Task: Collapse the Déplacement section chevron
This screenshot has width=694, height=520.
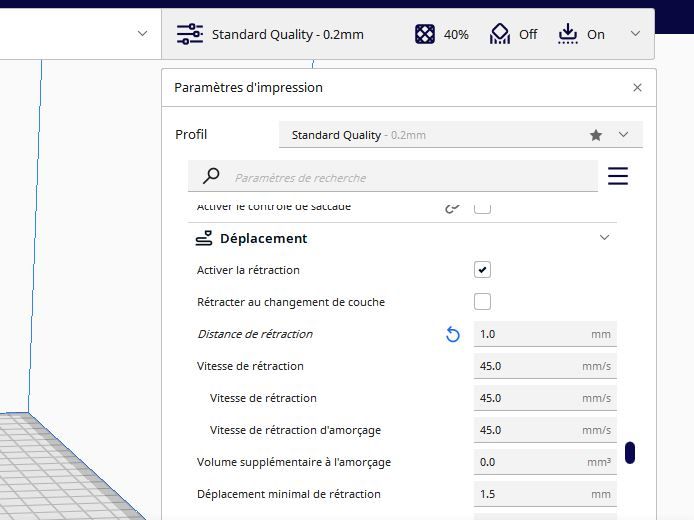Action: pos(605,238)
